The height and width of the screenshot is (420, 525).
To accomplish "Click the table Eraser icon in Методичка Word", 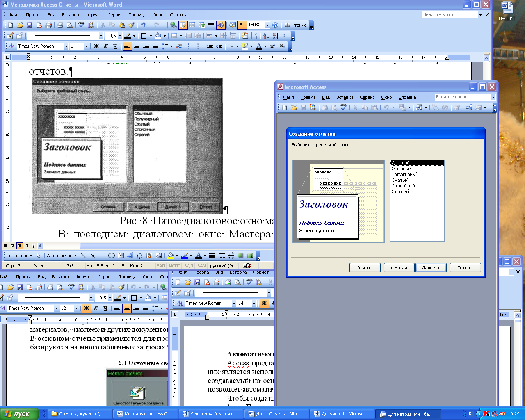I will (20, 36).
